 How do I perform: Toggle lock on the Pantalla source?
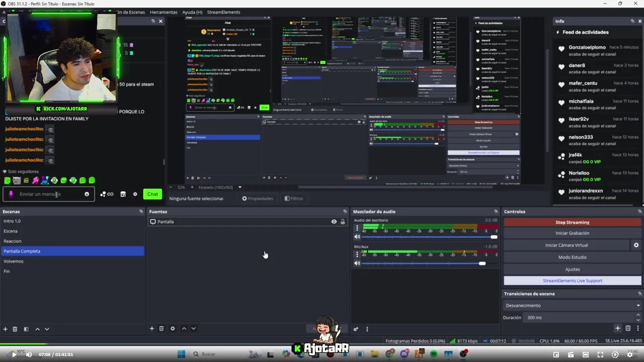tap(343, 222)
